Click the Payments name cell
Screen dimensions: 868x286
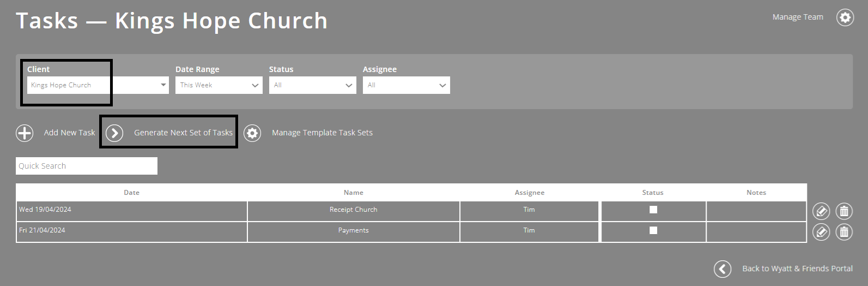[354, 232]
